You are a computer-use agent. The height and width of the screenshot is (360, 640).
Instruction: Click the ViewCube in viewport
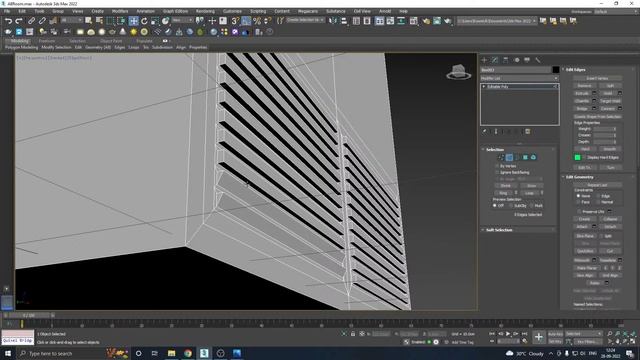tap(458, 72)
